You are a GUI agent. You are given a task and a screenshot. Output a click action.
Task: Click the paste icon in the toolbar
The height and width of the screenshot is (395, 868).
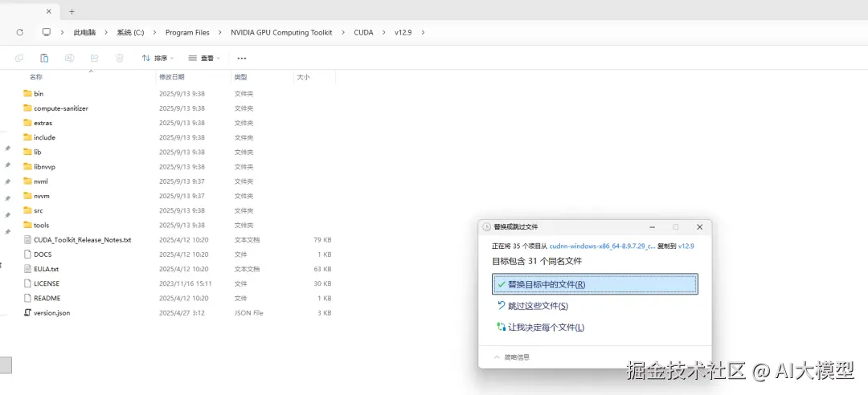44,58
